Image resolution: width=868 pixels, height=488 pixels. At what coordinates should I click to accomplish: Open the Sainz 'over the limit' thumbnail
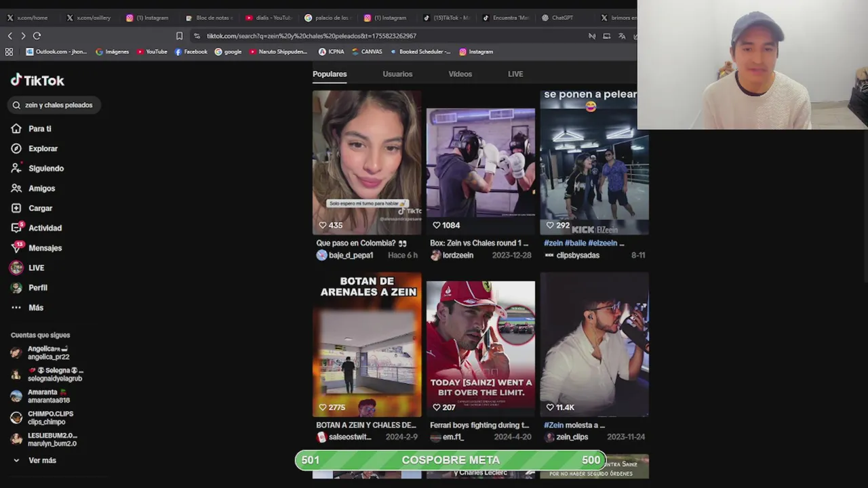(x=481, y=344)
